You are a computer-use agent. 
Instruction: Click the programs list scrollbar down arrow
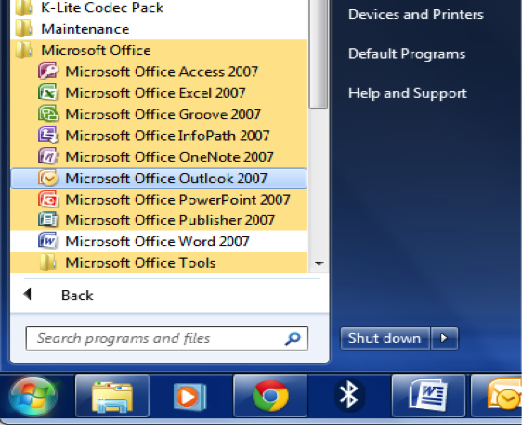[319, 263]
